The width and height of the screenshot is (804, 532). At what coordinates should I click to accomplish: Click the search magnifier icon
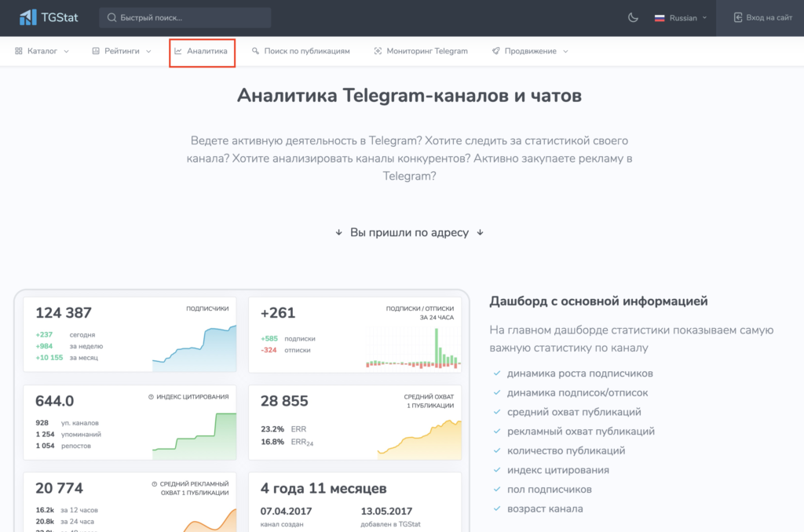coord(111,18)
